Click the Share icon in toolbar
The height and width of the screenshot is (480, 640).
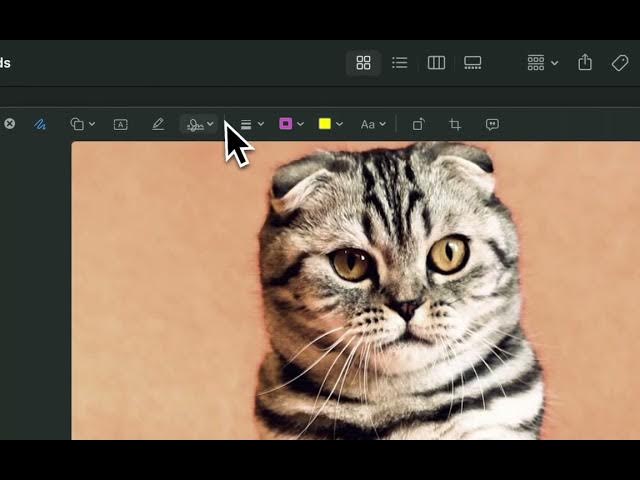tap(585, 62)
